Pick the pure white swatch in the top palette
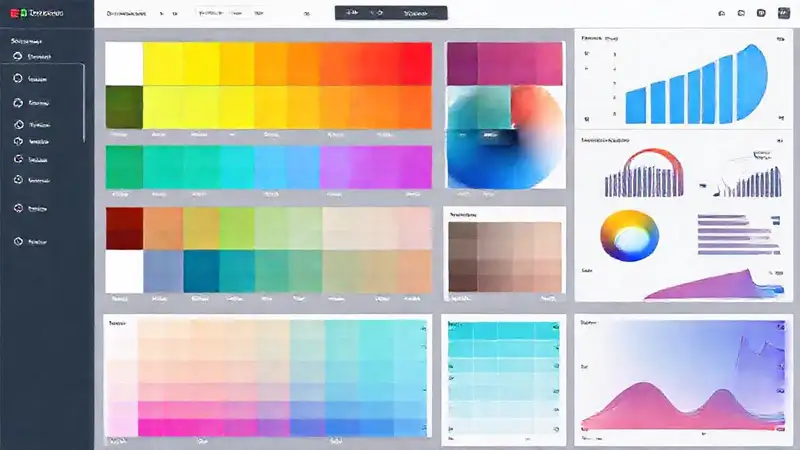Screen dimensions: 800x450 (x=125, y=64)
